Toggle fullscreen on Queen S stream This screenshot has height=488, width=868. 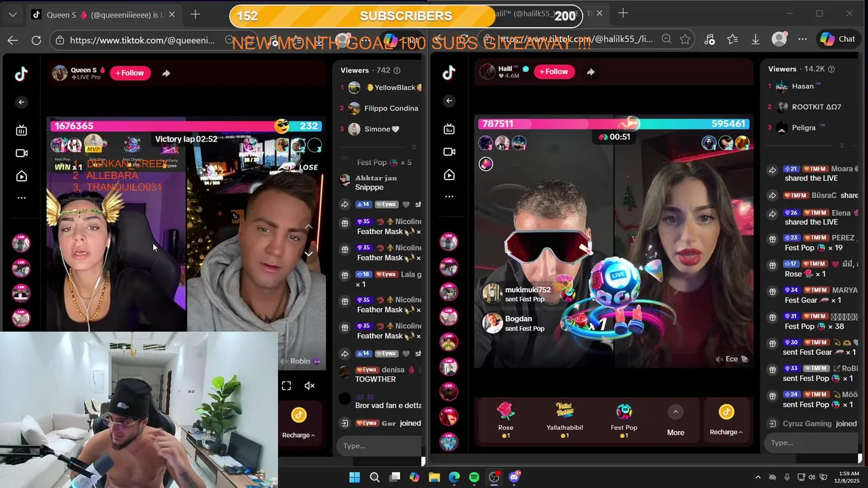click(x=286, y=386)
